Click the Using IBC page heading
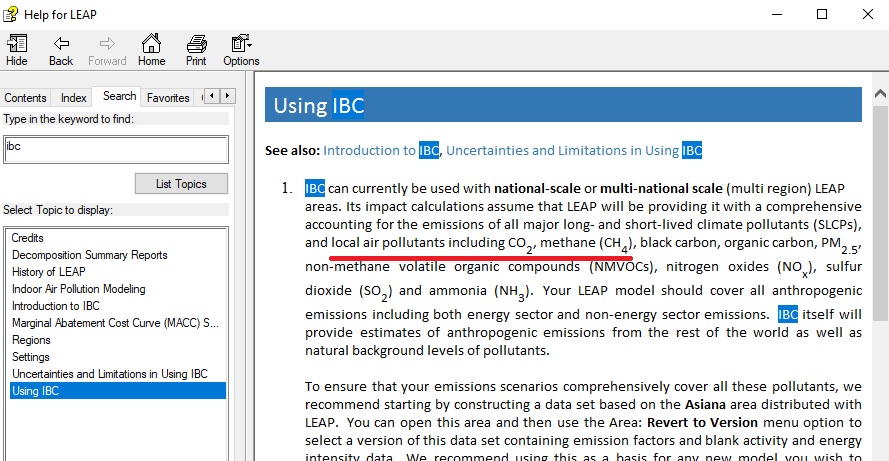 click(319, 105)
